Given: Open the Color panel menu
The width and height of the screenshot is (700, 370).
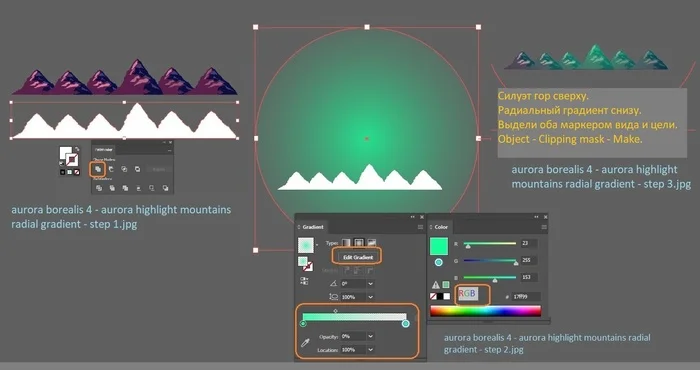Looking at the screenshot, I should click(x=544, y=227).
